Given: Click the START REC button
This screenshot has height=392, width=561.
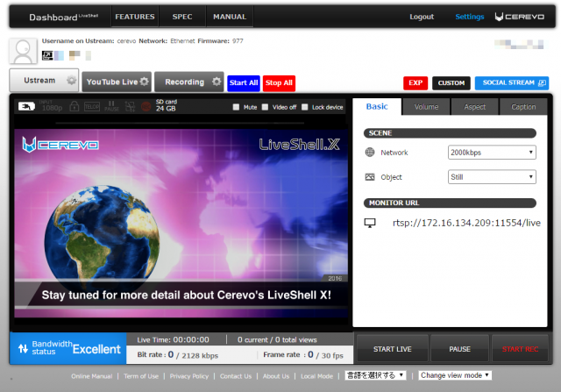Looking at the screenshot, I should coord(520,349).
